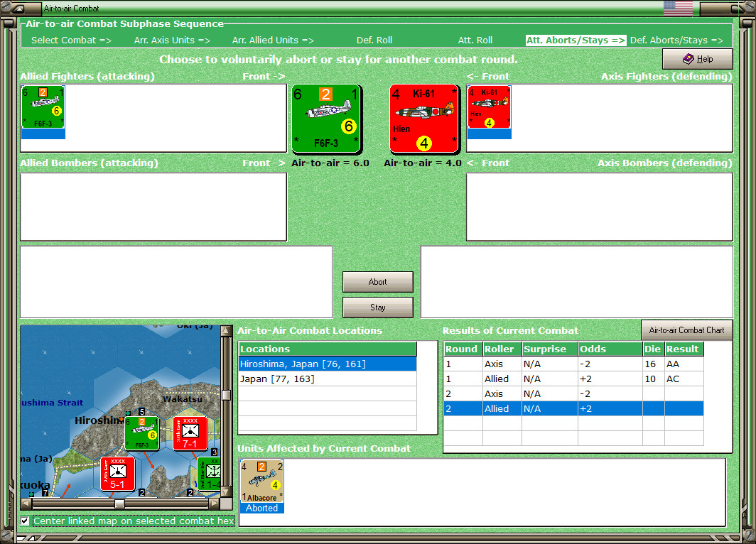
Task: Click the map scroll right arrow
Action: click(214, 504)
